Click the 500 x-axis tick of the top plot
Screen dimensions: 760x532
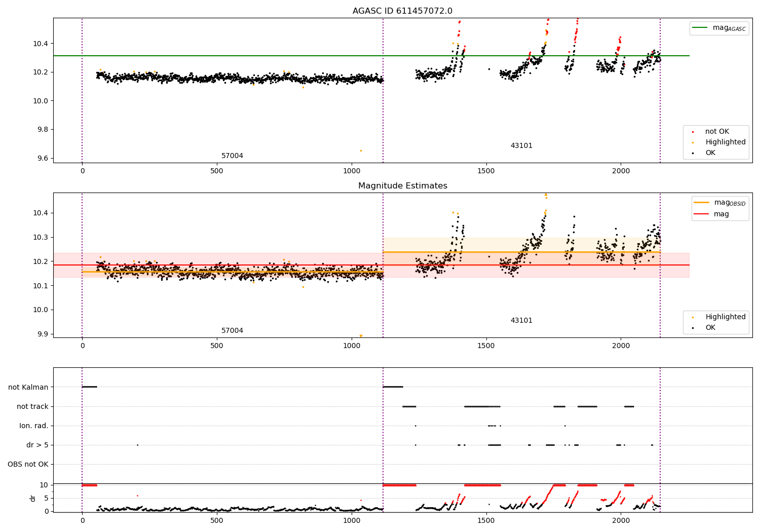(x=216, y=171)
